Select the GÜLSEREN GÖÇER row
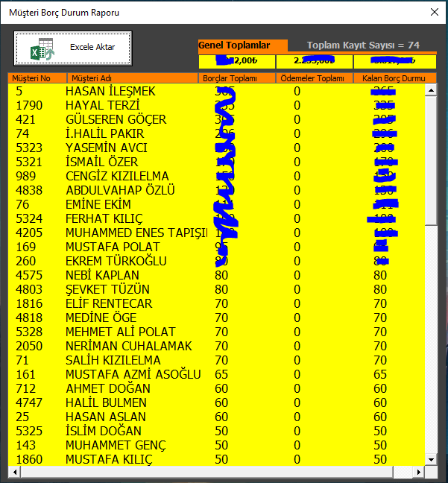The height and width of the screenshot is (483, 448). 116,119
